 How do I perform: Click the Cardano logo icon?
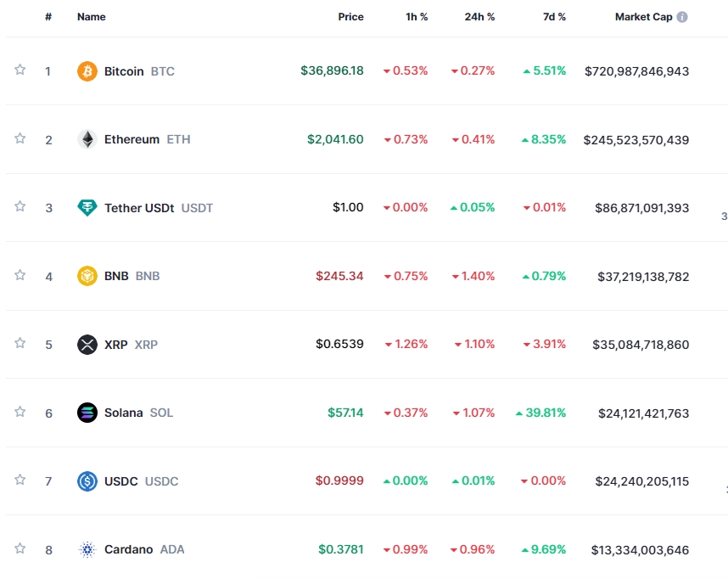point(87,549)
